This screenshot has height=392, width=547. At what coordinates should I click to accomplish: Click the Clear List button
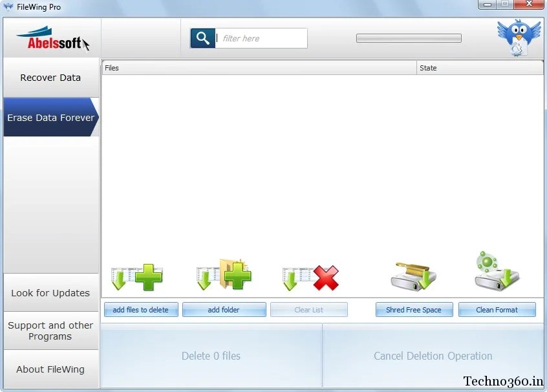(308, 310)
